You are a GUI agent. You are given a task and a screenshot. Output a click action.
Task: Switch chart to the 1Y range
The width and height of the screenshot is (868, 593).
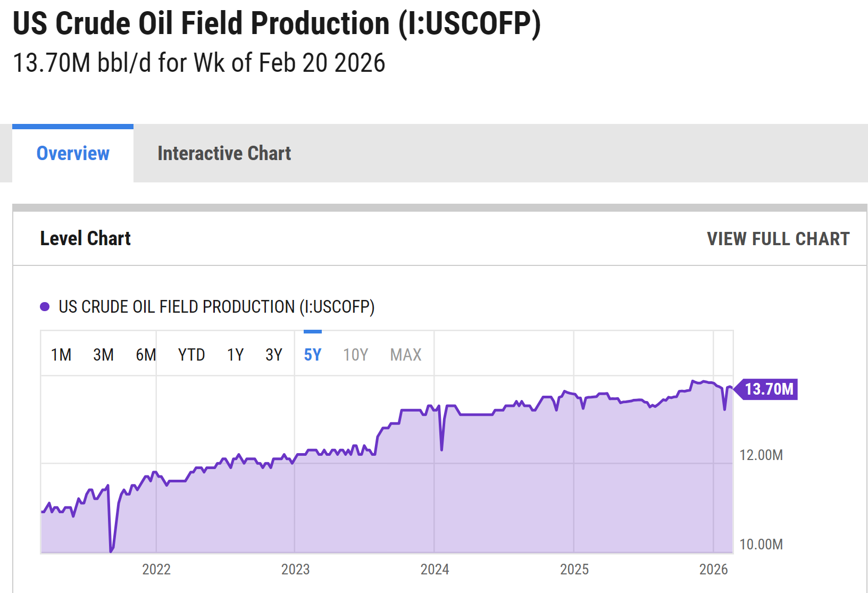pos(235,355)
